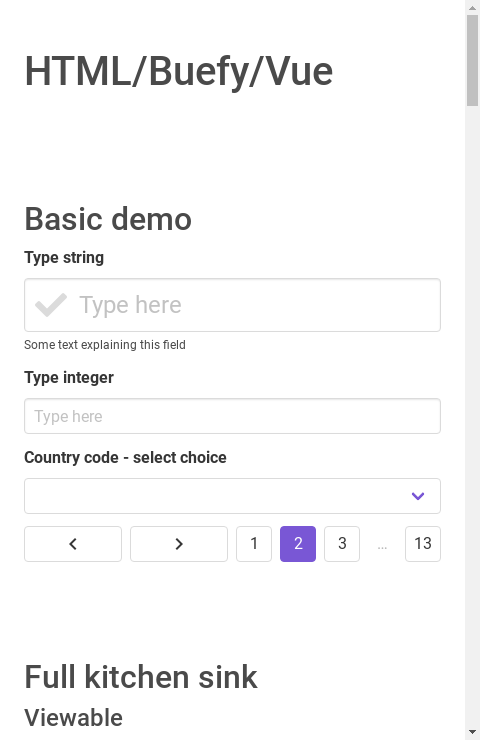Select the highlighted page 2 button
This screenshot has height=740, width=480.
tap(298, 544)
